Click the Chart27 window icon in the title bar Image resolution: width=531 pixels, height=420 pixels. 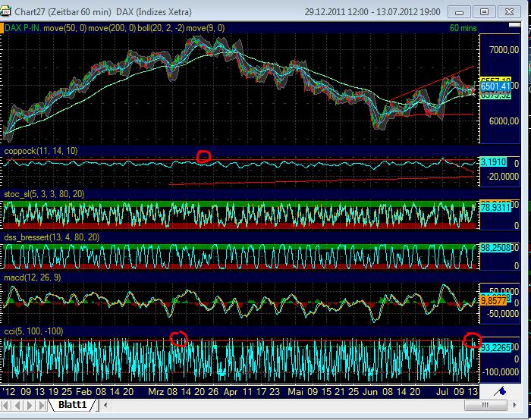(x=5, y=12)
